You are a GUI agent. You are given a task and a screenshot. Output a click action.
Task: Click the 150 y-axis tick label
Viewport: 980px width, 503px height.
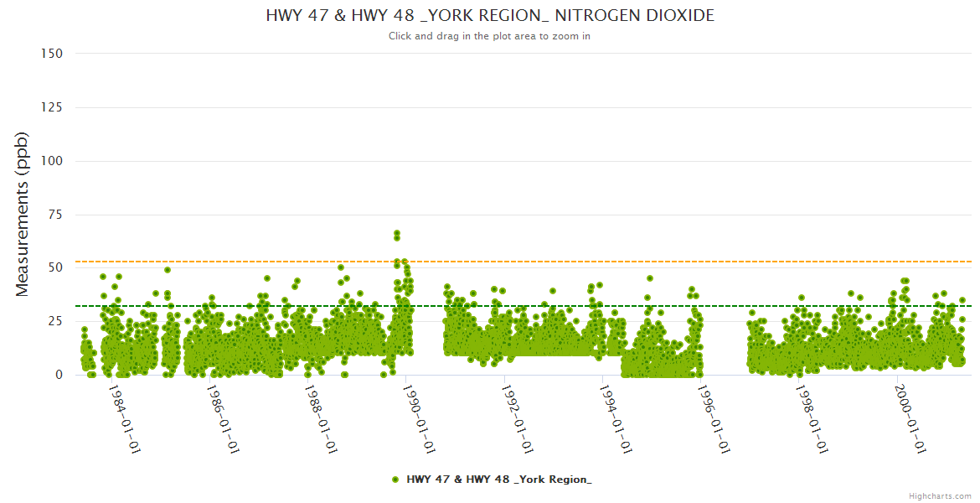click(x=51, y=54)
